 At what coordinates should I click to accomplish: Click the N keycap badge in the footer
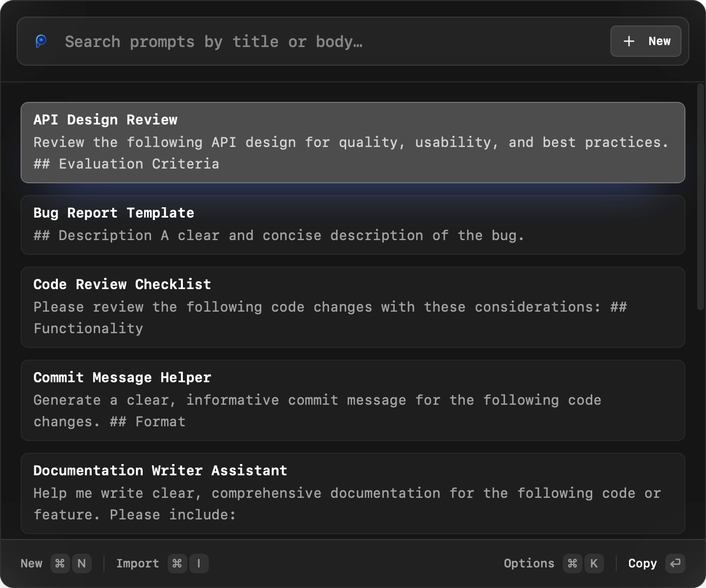[x=81, y=563]
